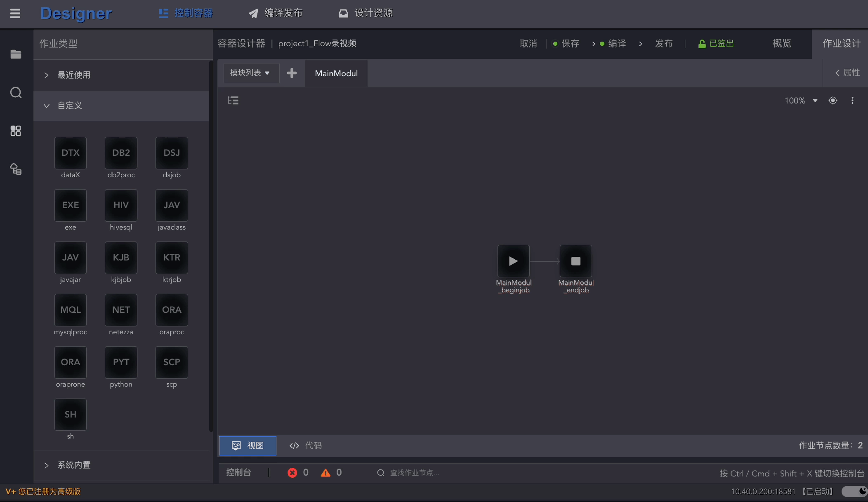The height and width of the screenshot is (502, 868).
Task: Click the 控制台 console label
Action: tap(238, 473)
